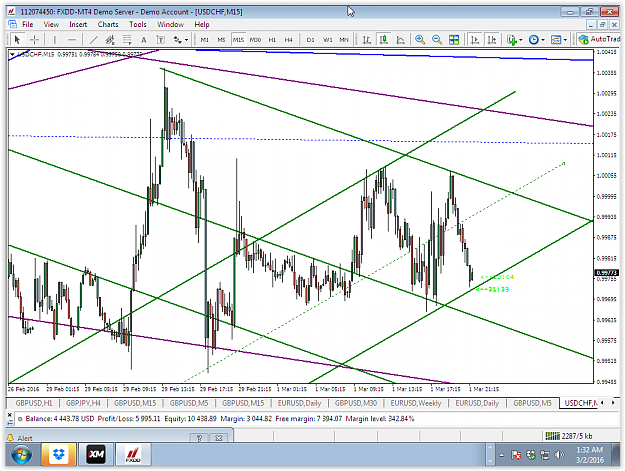Open the Window menu
Screen dimensions: 625x471
coord(170,24)
